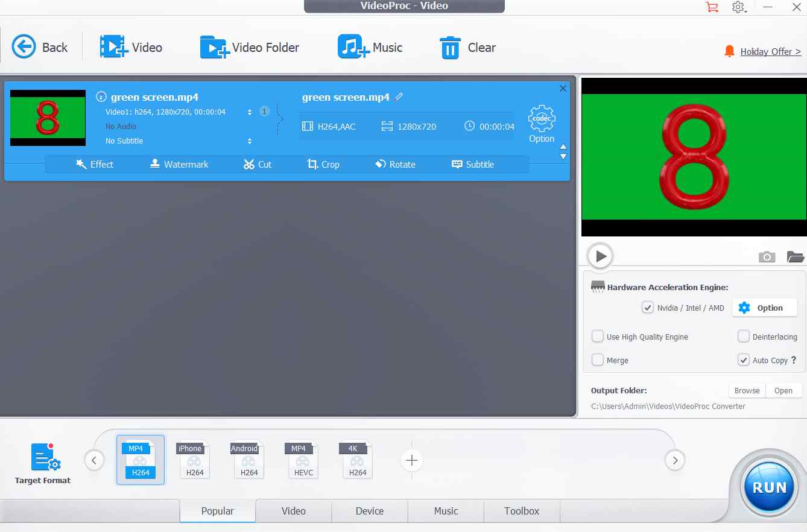Open the shopping cart icon
The height and width of the screenshot is (532, 807).
(x=712, y=7)
